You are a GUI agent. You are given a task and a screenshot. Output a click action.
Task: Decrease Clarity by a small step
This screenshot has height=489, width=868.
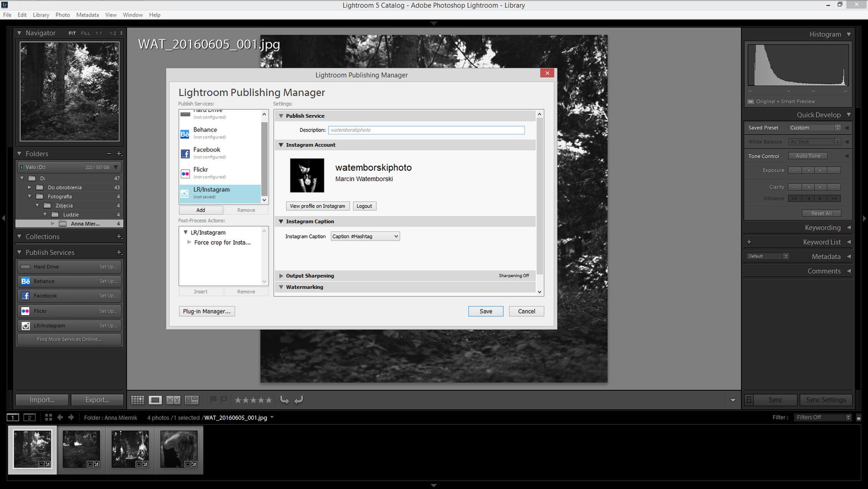(x=808, y=187)
